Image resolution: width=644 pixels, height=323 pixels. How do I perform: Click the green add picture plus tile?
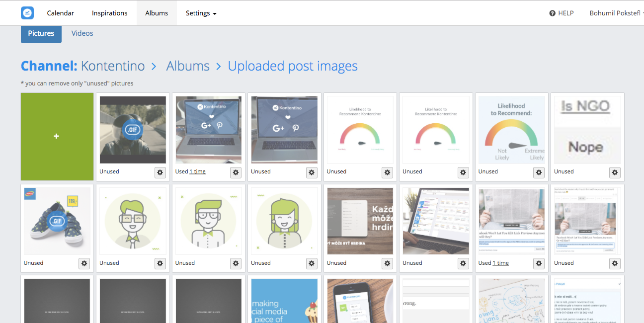click(x=57, y=137)
